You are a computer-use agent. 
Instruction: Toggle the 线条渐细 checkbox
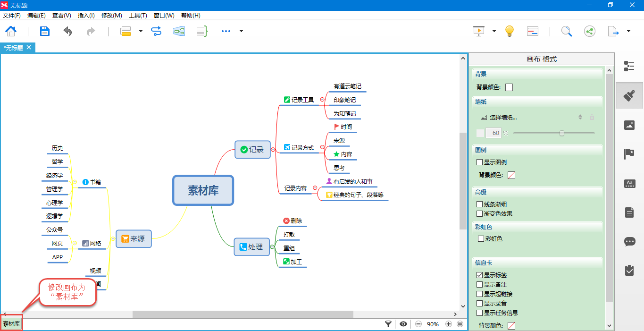tap(480, 204)
